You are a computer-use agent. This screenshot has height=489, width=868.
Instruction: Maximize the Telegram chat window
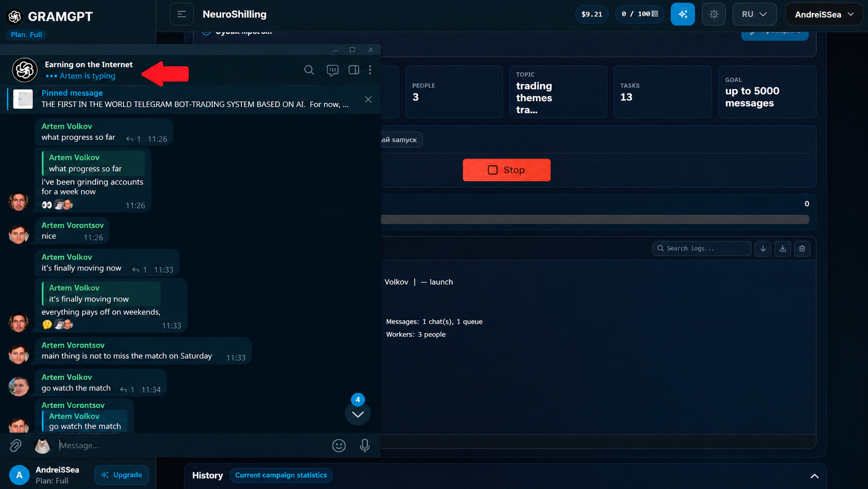tap(352, 49)
